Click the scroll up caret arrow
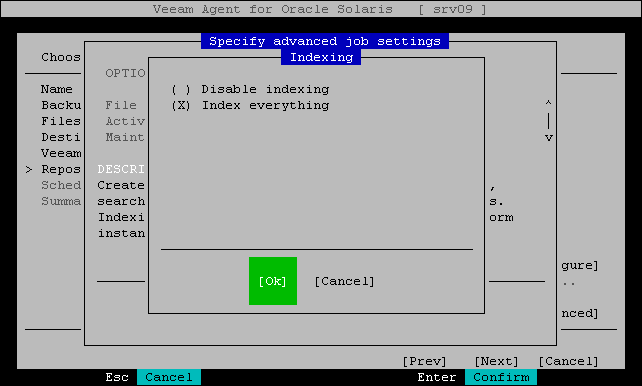This screenshot has width=642, height=386. pos(549,102)
